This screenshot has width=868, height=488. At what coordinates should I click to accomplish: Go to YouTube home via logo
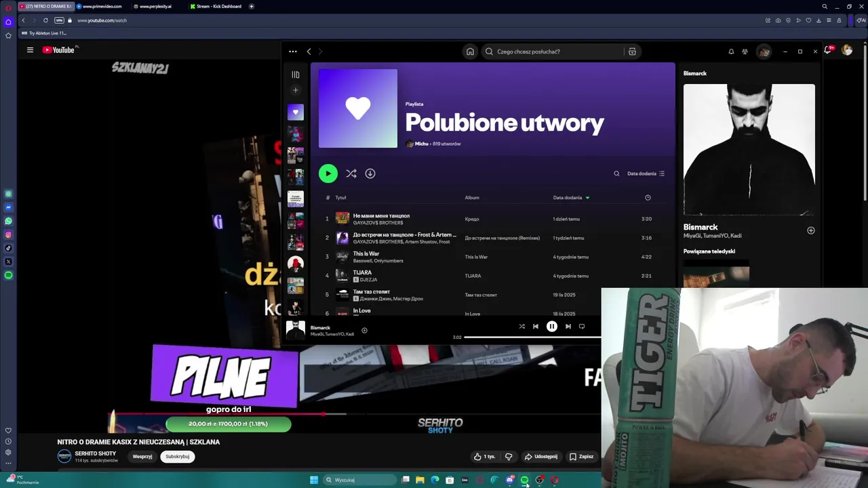coord(60,50)
